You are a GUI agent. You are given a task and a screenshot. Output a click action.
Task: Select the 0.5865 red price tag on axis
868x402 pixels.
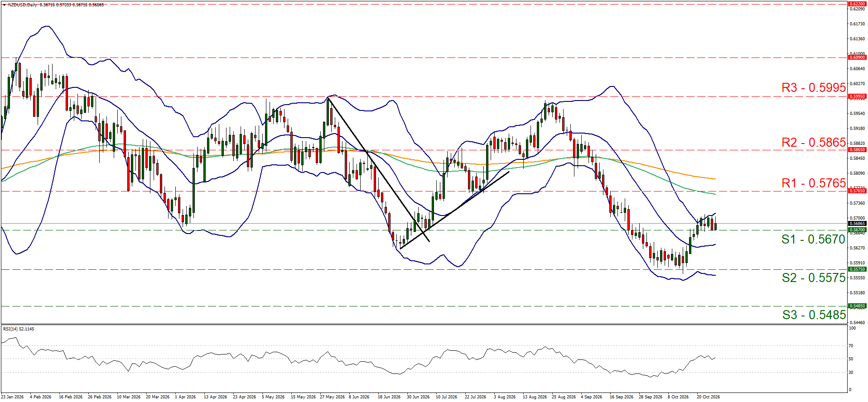point(857,150)
